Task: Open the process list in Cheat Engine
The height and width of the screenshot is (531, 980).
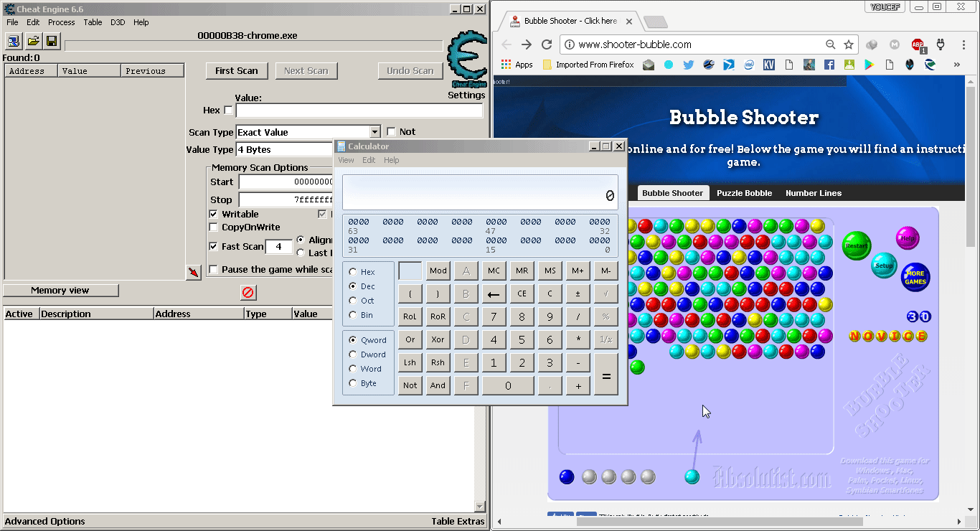Action: (12, 41)
